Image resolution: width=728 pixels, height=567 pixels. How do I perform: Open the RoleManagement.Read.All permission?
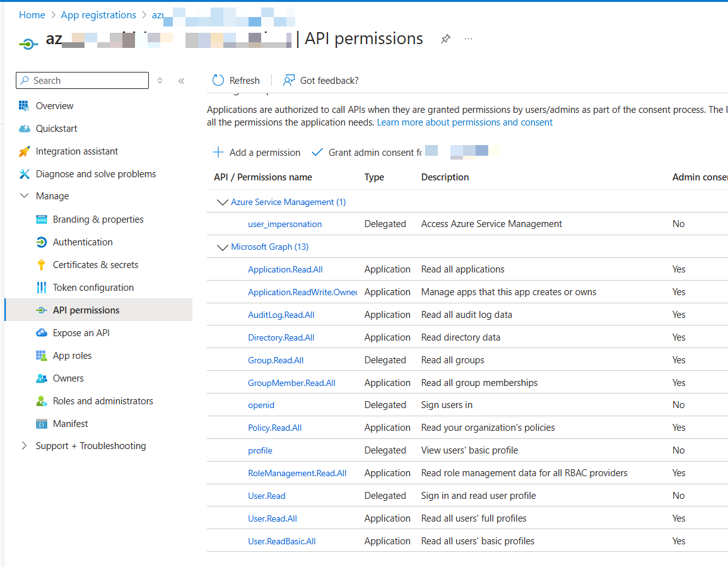(297, 473)
